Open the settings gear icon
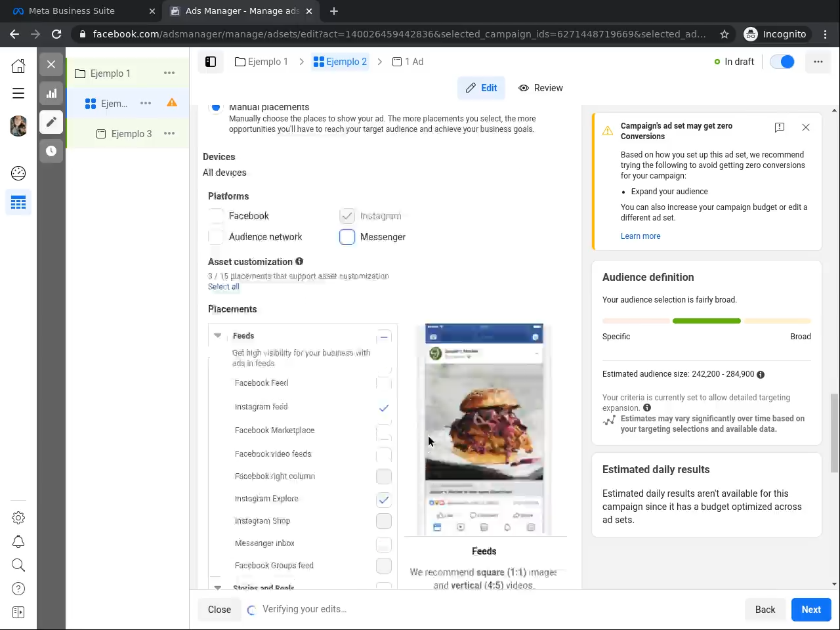The width and height of the screenshot is (840, 630). pyautogui.click(x=18, y=518)
